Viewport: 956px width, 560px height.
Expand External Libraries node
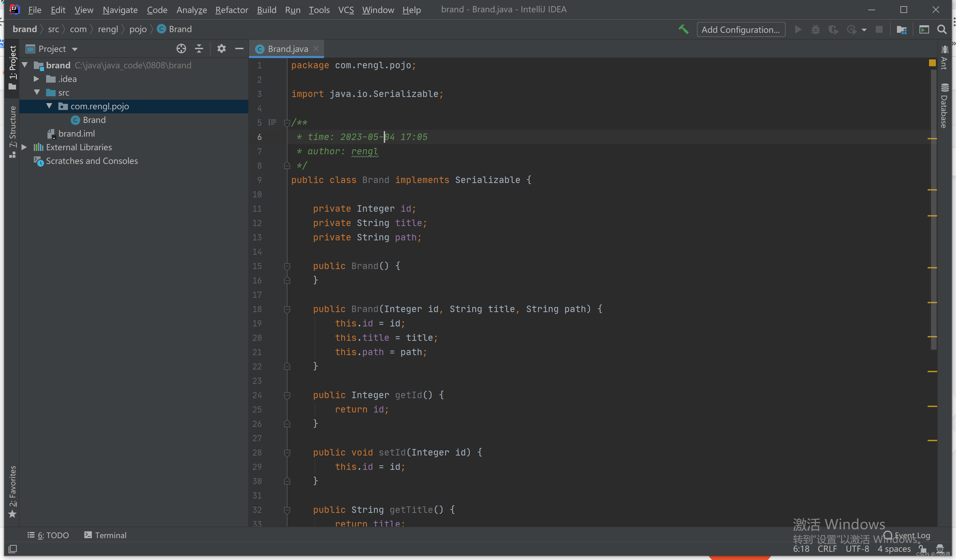click(x=24, y=147)
